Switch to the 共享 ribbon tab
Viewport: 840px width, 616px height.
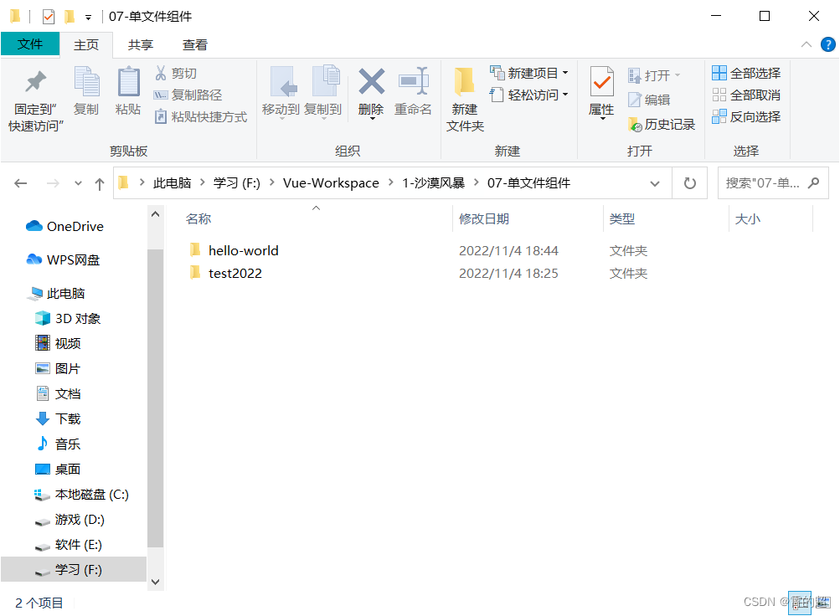coord(140,44)
